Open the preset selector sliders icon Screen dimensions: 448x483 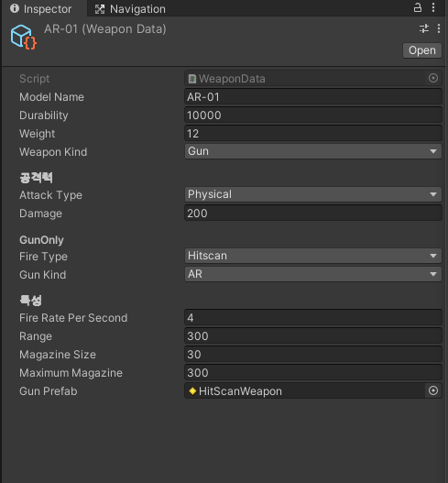click(424, 28)
